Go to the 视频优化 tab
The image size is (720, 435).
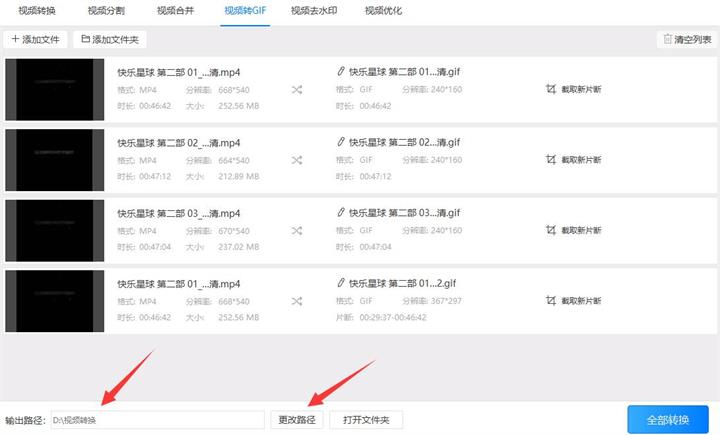pos(383,11)
